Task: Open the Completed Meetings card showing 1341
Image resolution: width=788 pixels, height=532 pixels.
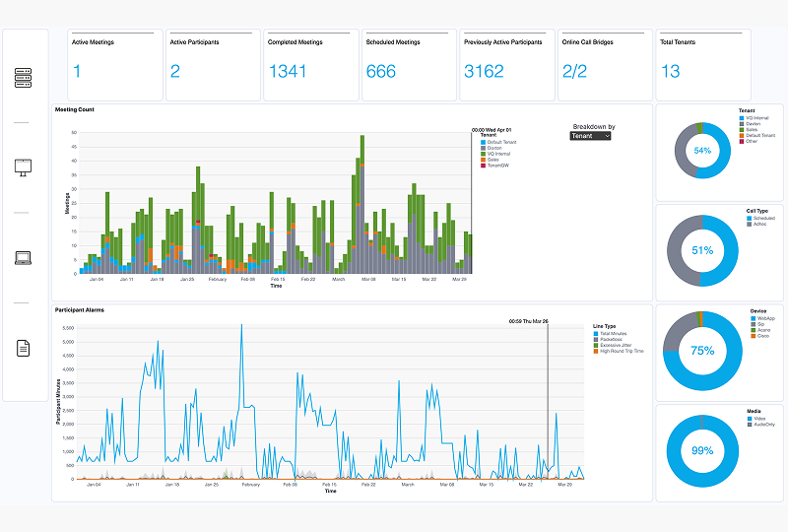Action: pyautogui.click(x=309, y=65)
